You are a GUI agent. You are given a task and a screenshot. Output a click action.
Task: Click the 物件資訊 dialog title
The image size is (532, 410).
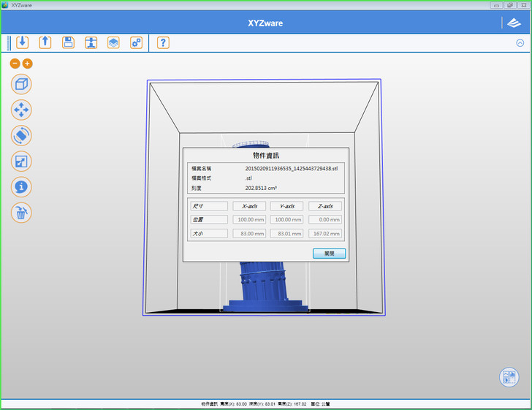pos(266,156)
